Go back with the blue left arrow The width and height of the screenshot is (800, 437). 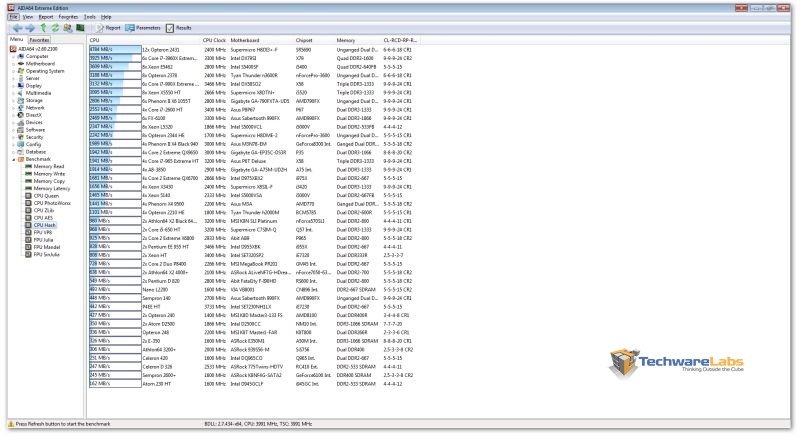click(x=17, y=28)
